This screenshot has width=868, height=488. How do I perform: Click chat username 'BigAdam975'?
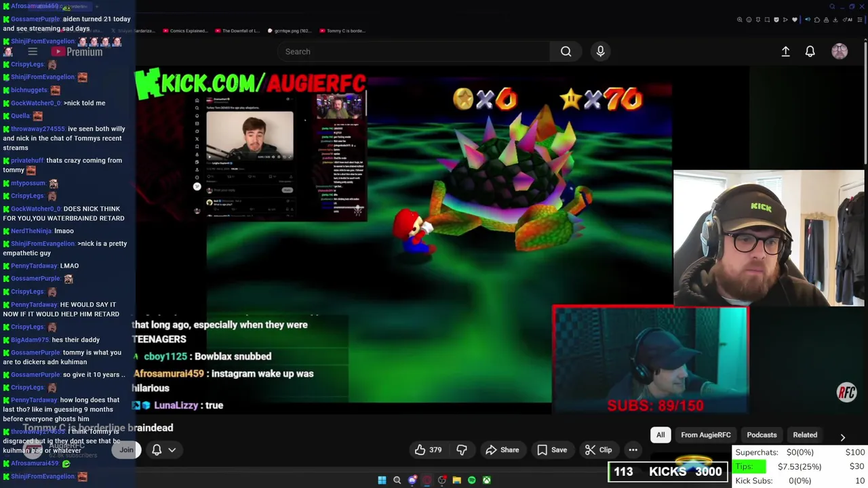pos(30,340)
